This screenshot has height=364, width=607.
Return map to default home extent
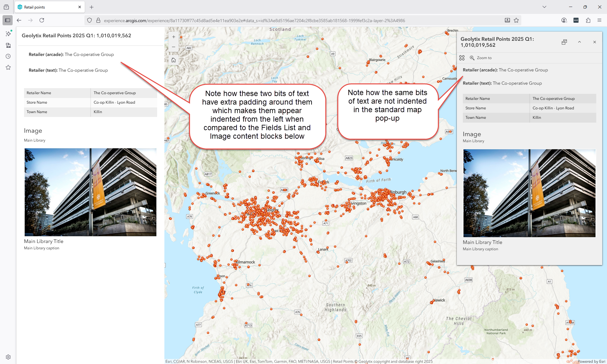click(174, 60)
